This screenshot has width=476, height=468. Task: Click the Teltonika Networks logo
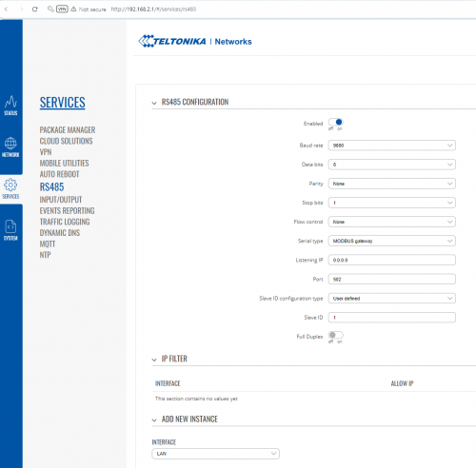(x=195, y=41)
